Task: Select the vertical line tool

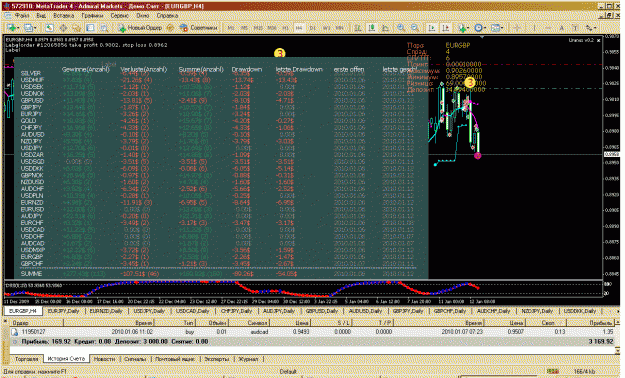Action: click(534, 28)
